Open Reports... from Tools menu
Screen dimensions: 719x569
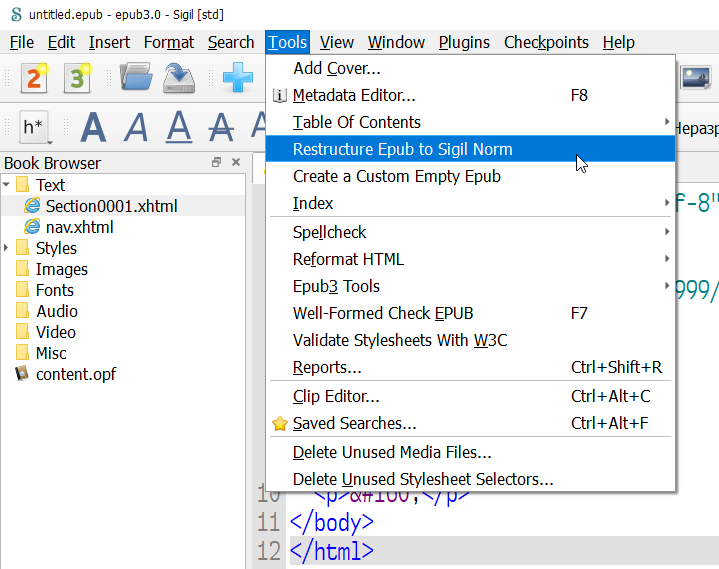470,367
